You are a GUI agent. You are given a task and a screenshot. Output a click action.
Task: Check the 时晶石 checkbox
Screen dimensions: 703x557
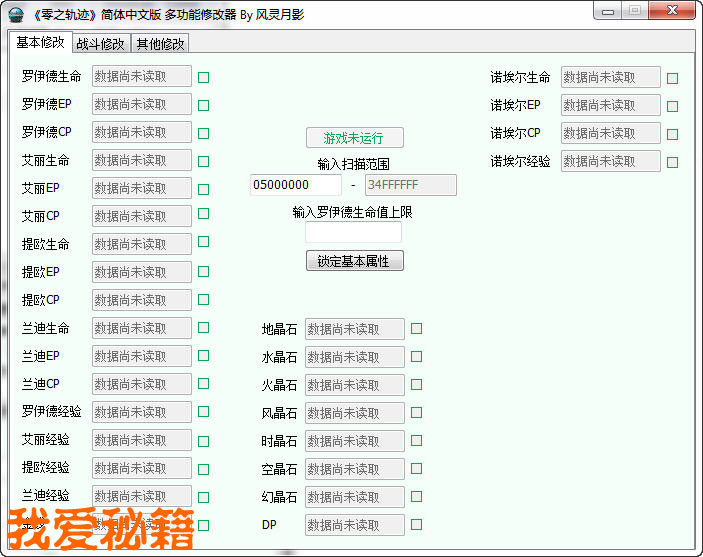pyautogui.click(x=416, y=440)
